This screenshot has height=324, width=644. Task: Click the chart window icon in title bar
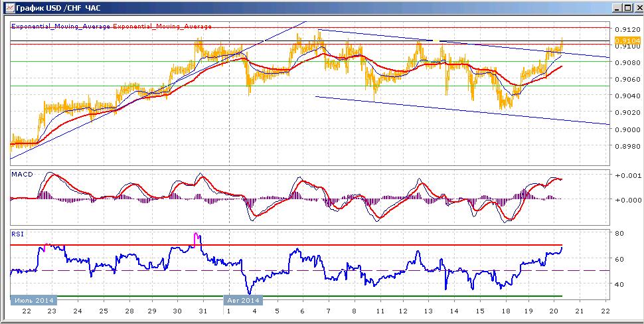tap(9, 7)
